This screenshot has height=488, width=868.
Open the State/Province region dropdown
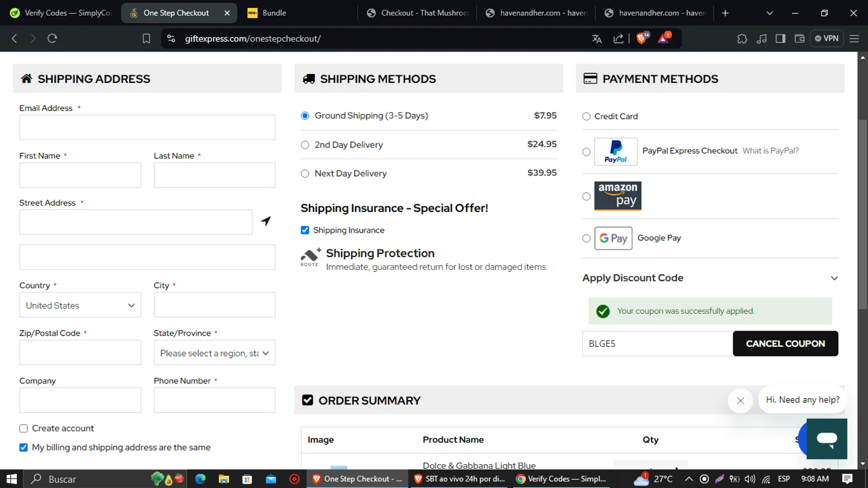coord(214,353)
